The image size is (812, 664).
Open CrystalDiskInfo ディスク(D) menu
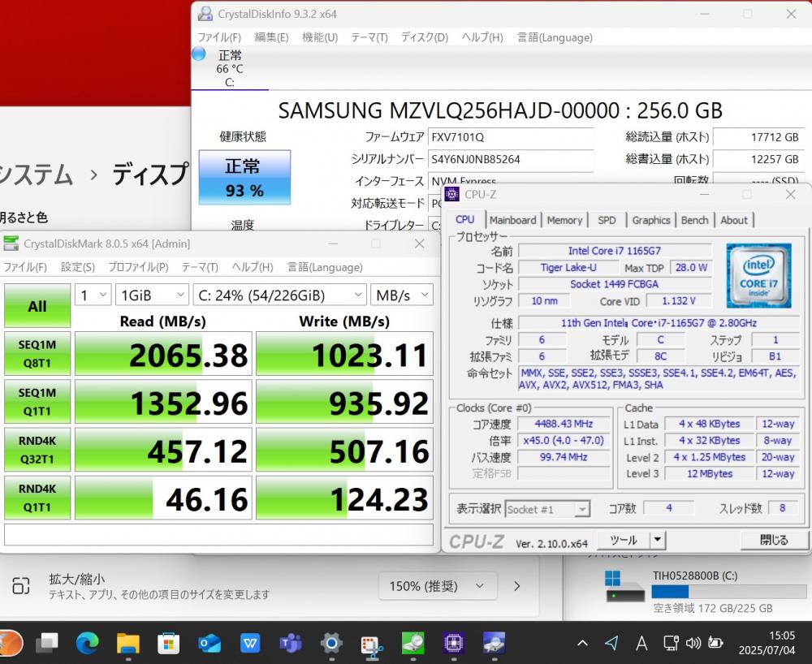(x=425, y=37)
